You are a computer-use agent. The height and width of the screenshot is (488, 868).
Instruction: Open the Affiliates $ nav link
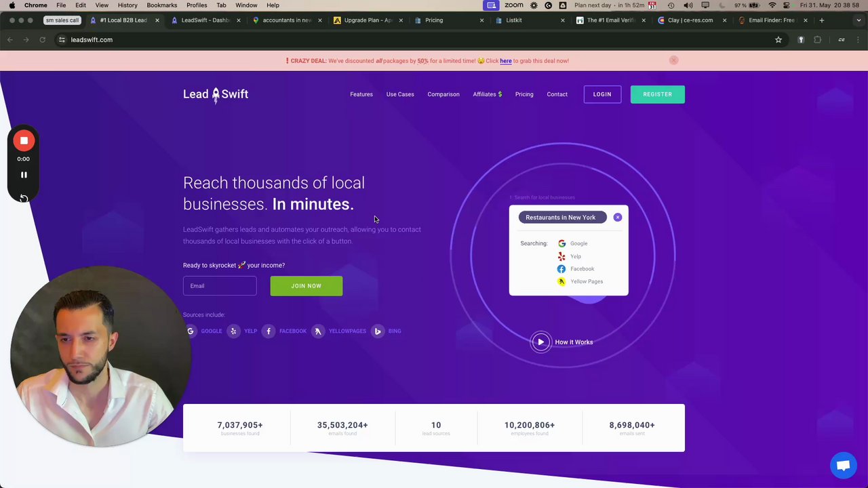488,94
